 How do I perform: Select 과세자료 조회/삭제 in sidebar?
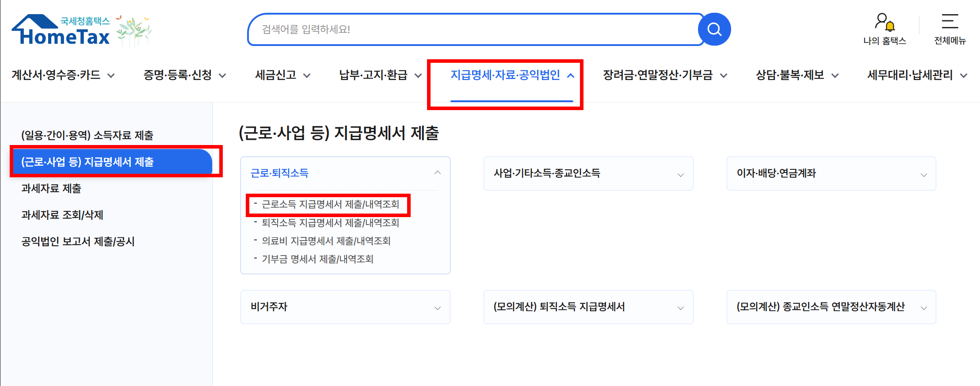pos(62,215)
